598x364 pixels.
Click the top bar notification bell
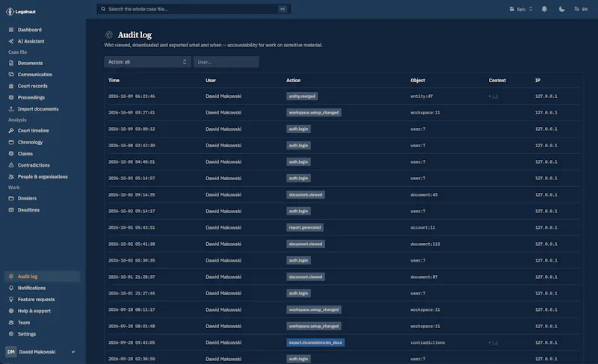(x=544, y=9)
